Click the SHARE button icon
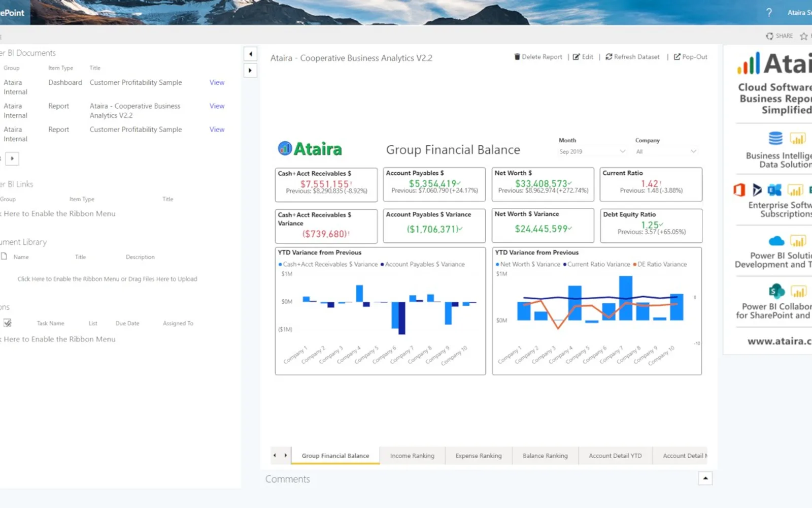The height and width of the screenshot is (508, 812). pyautogui.click(x=770, y=36)
